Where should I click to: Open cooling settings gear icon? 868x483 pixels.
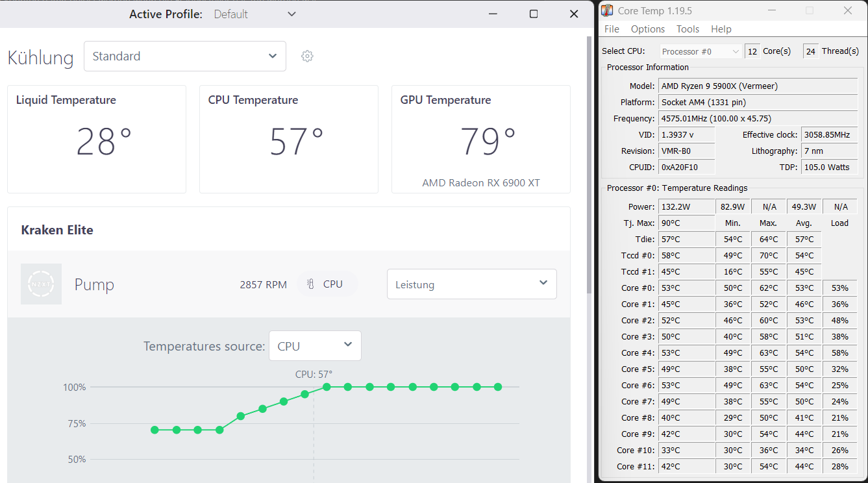[x=307, y=56]
